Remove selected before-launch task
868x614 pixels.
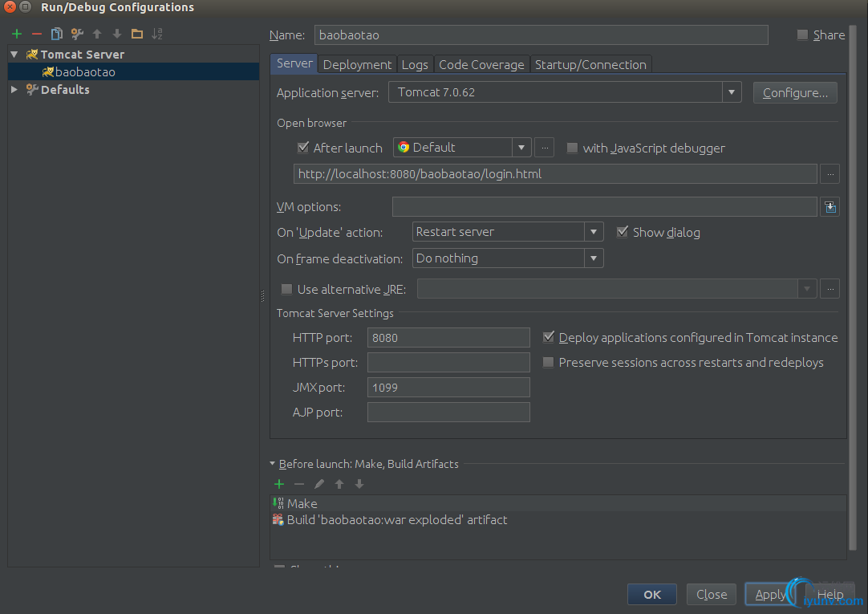(x=299, y=484)
